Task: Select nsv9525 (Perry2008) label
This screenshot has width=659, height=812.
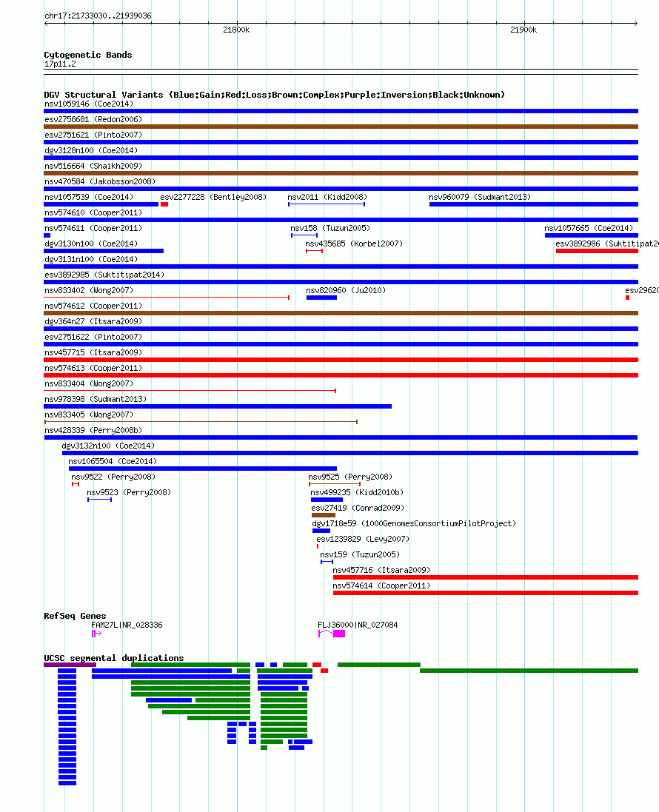Action: [x=350, y=477]
